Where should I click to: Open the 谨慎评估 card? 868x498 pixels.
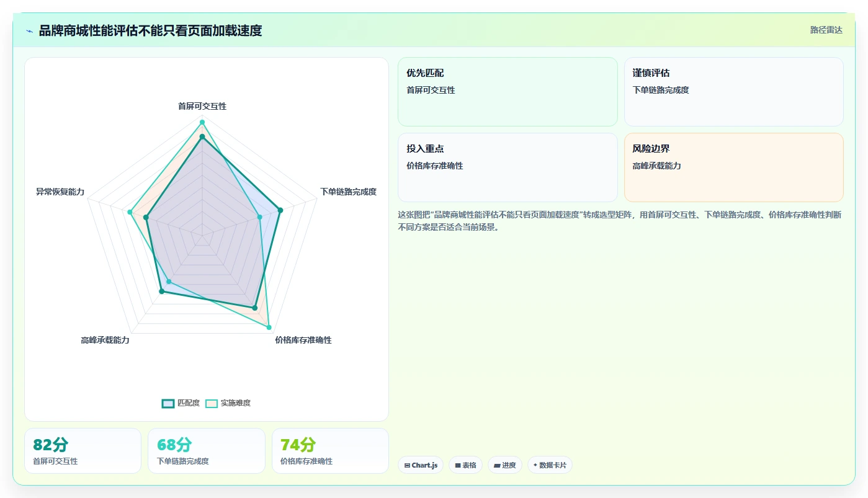click(733, 92)
